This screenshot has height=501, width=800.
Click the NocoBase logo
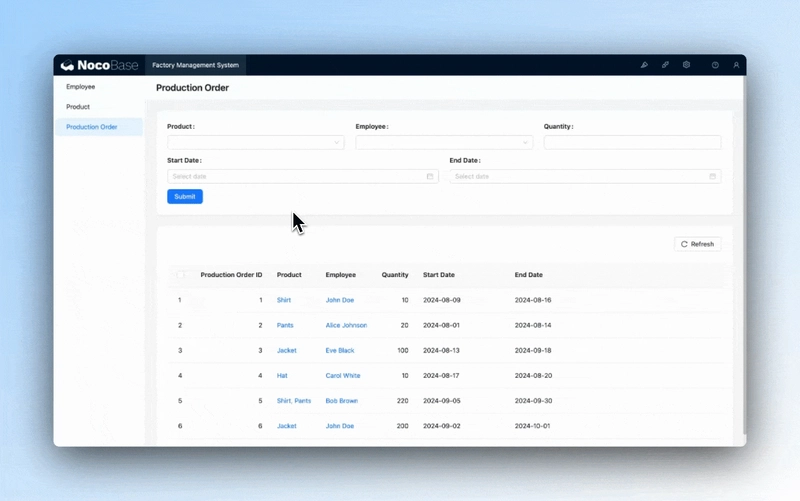pos(99,65)
